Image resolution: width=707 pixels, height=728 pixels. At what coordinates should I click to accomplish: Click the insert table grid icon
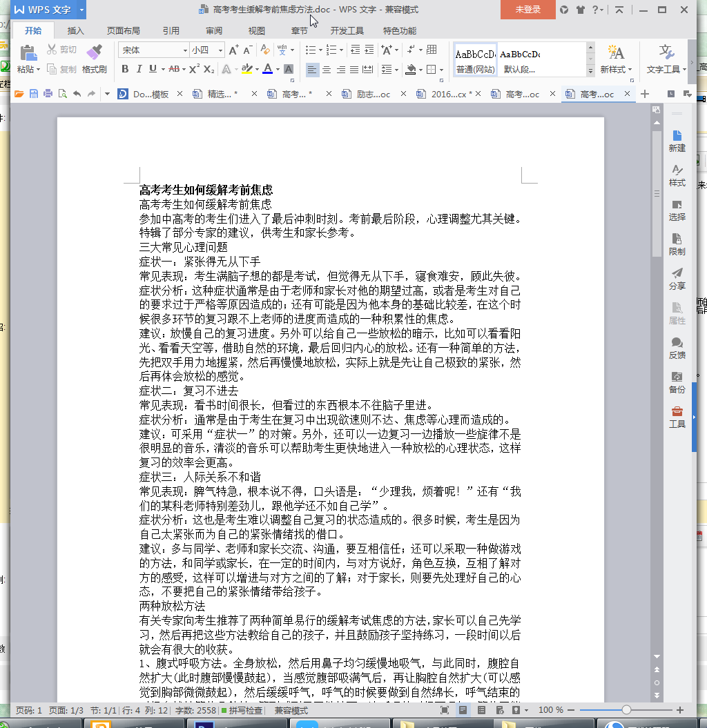[x=432, y=50]
